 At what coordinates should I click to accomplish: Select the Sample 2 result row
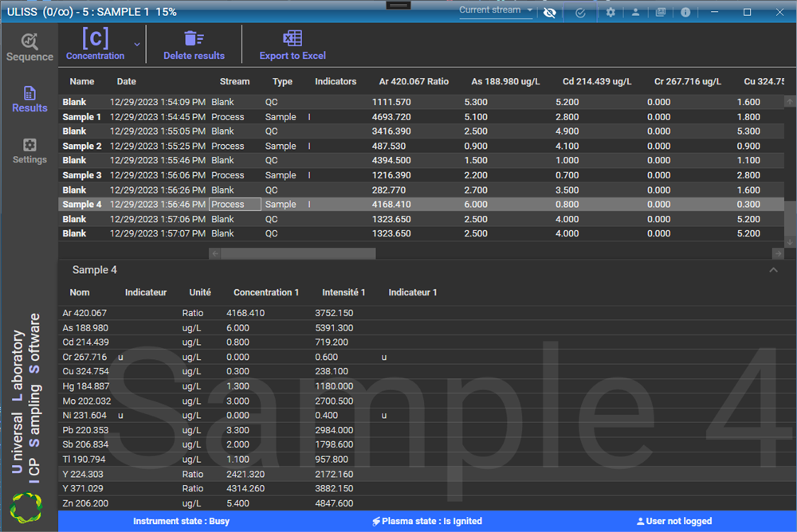pyautogui.click(x=82, y=146)
